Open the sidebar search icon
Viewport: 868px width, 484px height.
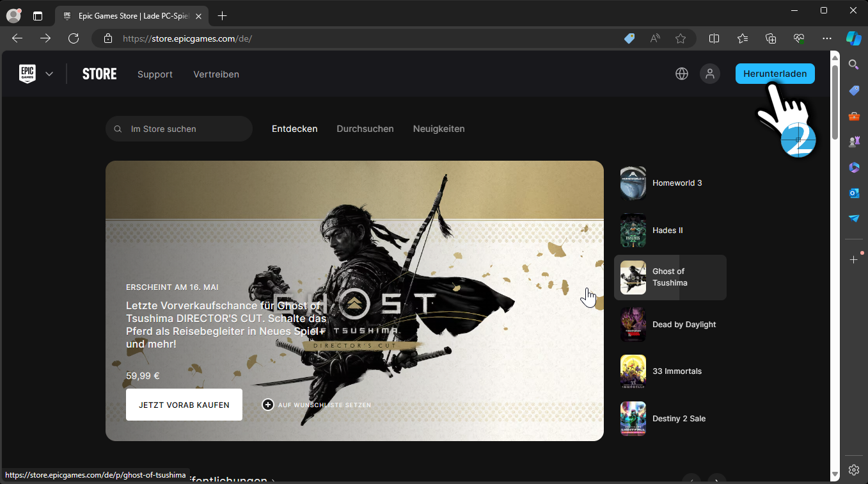coord(854,64)
